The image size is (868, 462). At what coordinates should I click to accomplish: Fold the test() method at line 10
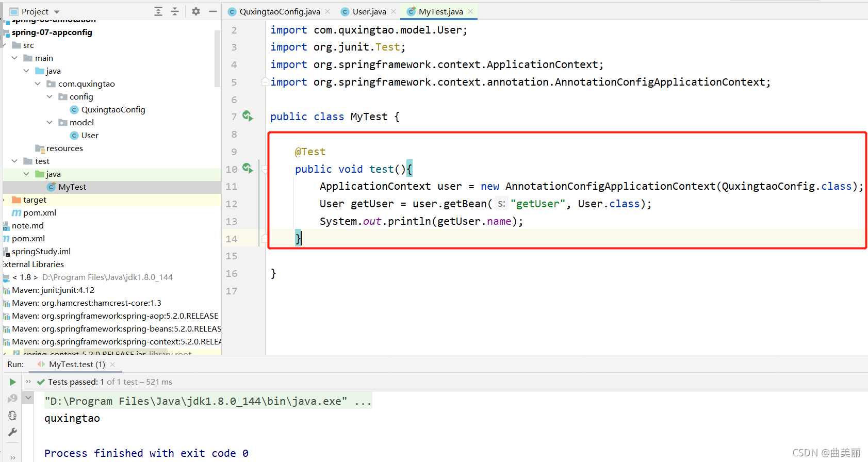pyautogui.click(x=265, y=169)
